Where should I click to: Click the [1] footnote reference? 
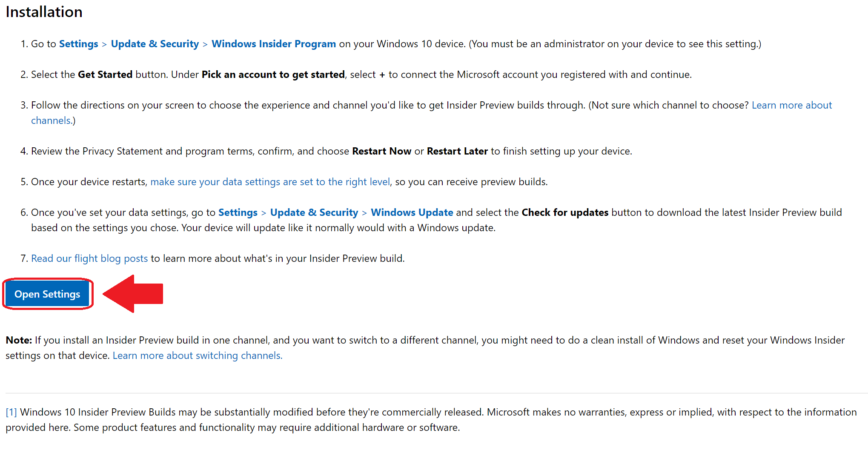pyautogui.click(x=11, y=412)
